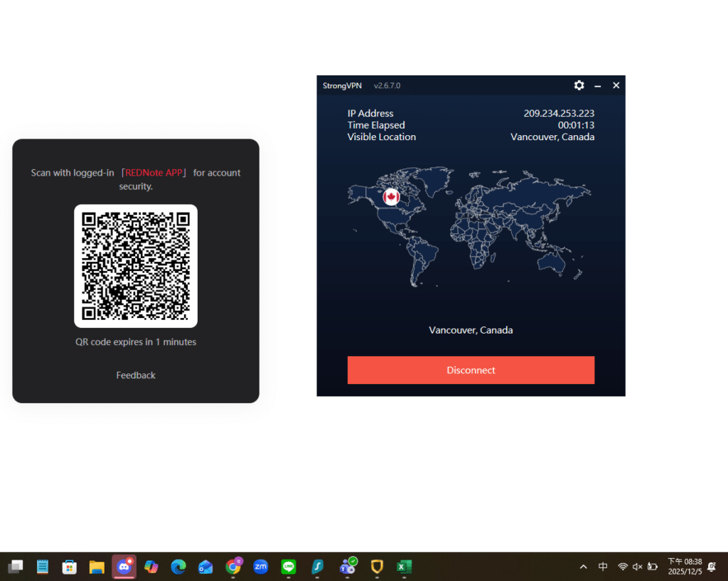Click the Canada flag marker on map
The width and height of the screenshot is (728, 581).
click(391, 197)
